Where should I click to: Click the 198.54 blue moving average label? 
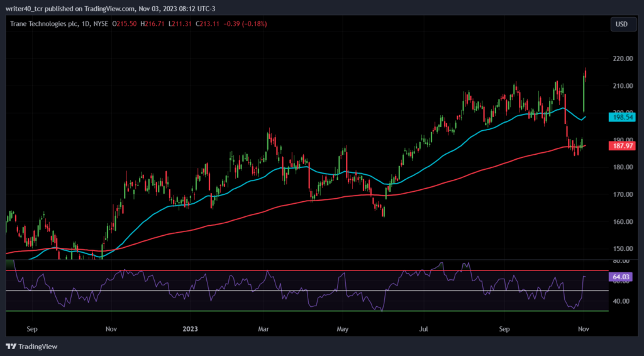click(623, 118)
